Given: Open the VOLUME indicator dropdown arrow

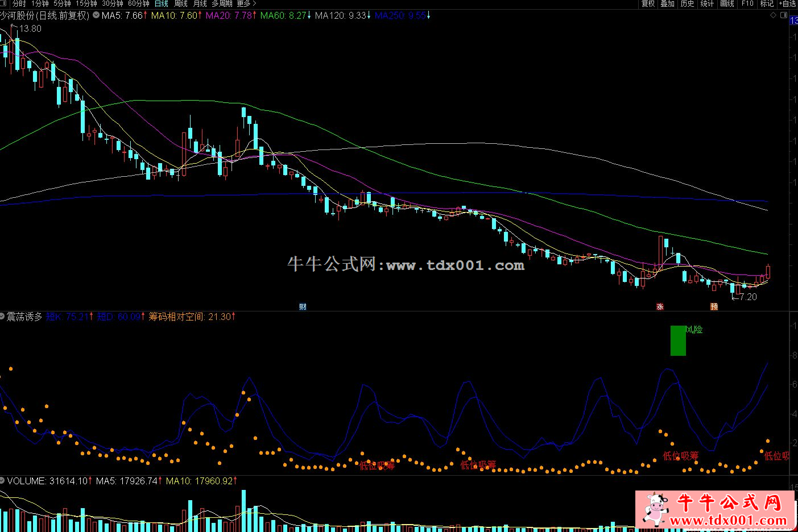Looking at the screenshot, I should [3, 481].
